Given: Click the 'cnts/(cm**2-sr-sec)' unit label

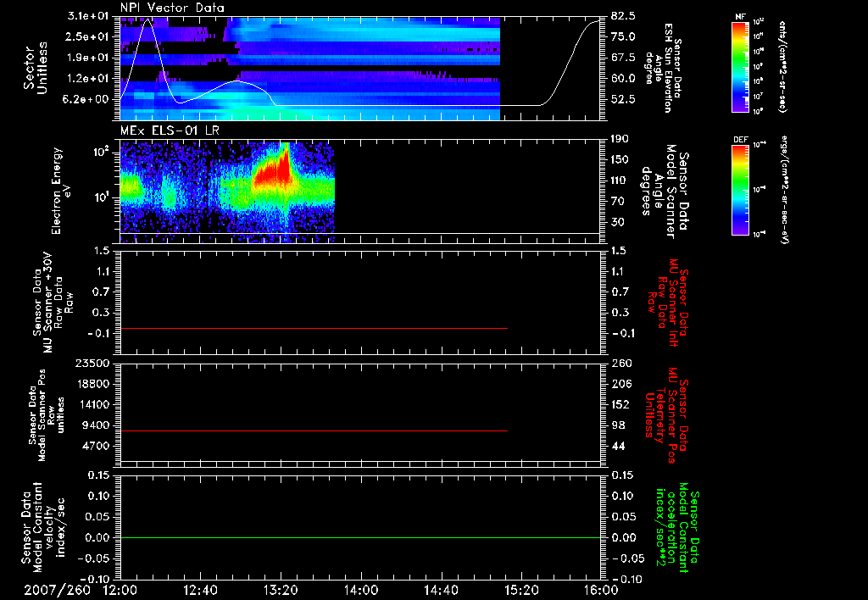Looking at the screenshot, I should point(782,66).
